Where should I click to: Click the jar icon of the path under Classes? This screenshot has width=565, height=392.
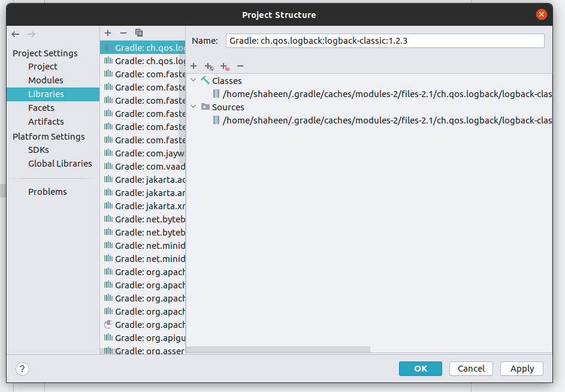[x=216, y=94]
